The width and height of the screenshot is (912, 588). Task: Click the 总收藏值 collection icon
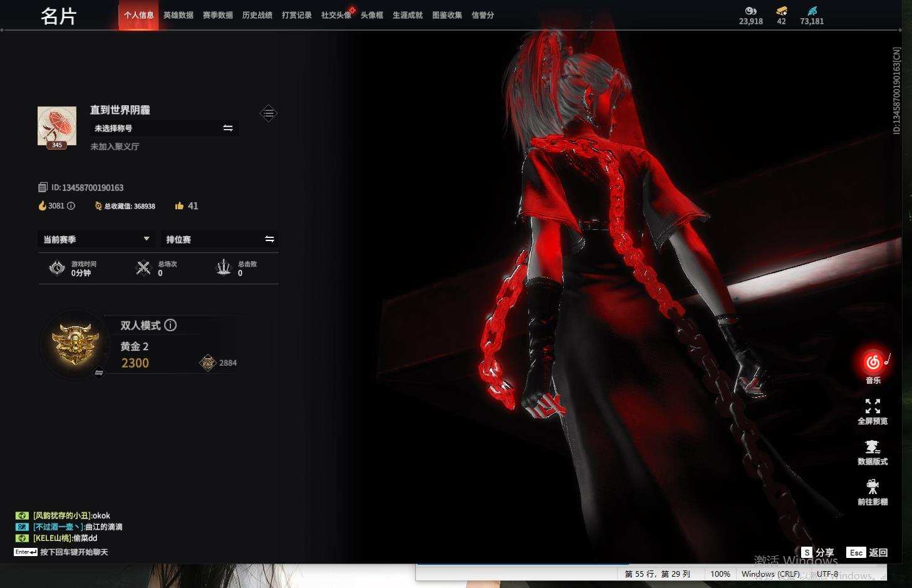pos(98,205)
